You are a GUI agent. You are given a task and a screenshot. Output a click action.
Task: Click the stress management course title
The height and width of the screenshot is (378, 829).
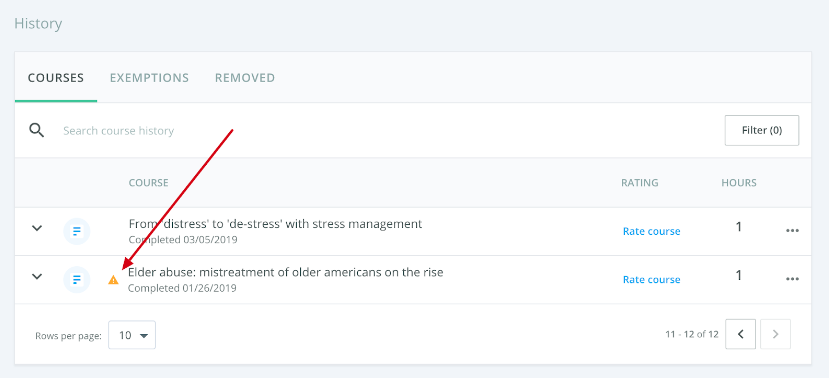tap(275, 224)
